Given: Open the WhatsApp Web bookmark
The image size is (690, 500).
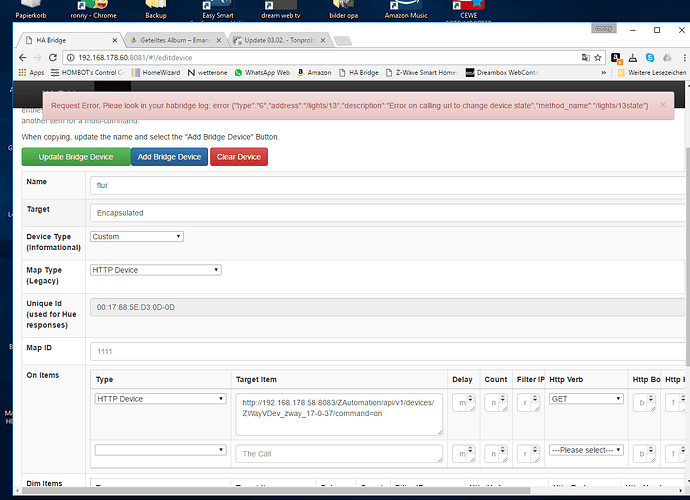Looking at the screenshot, I should coord(262,73).
